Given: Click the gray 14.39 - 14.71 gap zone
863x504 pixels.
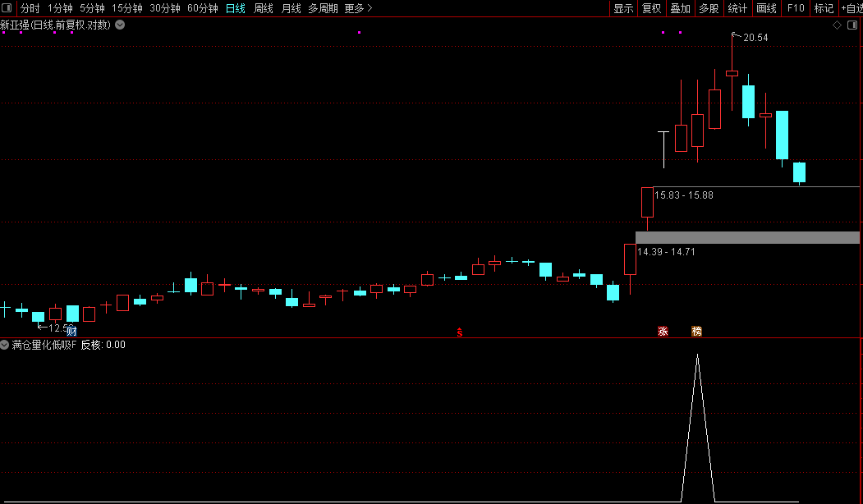Looking at the screenshot, I should (x=747, y=237).
